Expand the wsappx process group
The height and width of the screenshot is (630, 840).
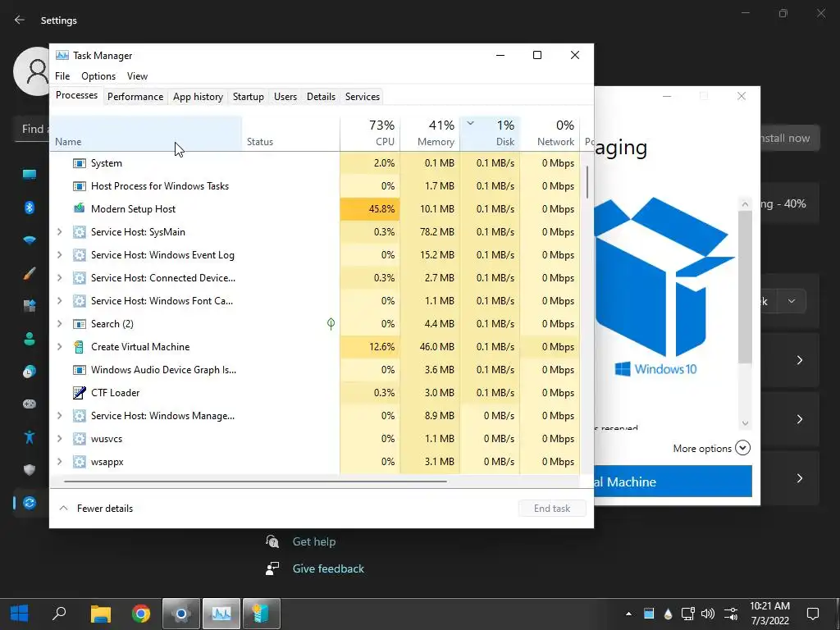[59, 462]
